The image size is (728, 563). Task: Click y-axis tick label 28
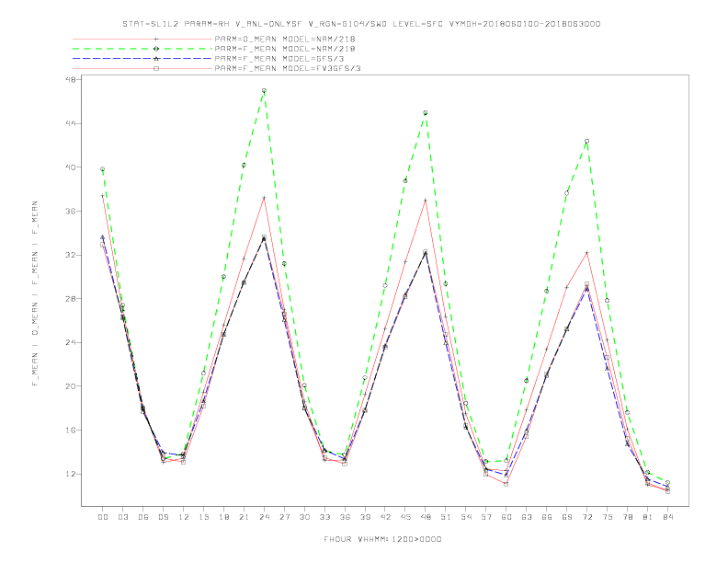(71, 299)
